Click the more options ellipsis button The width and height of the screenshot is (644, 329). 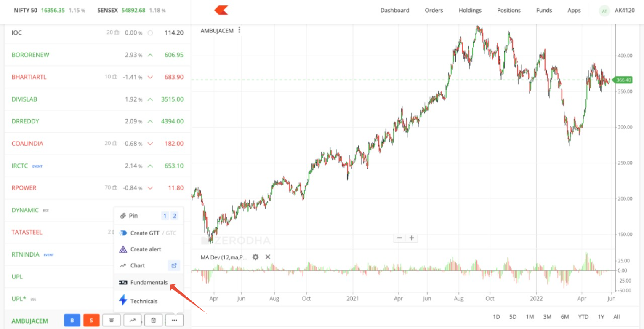[175, 321]
